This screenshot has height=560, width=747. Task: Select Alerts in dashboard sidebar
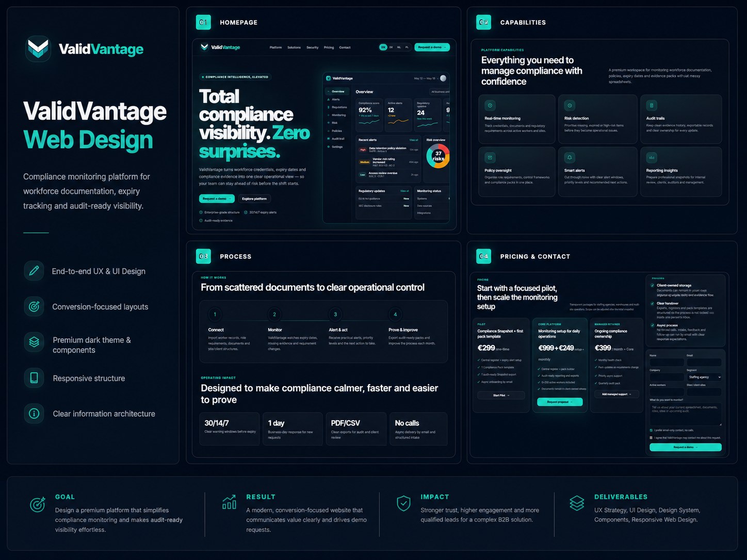point(335,100)
